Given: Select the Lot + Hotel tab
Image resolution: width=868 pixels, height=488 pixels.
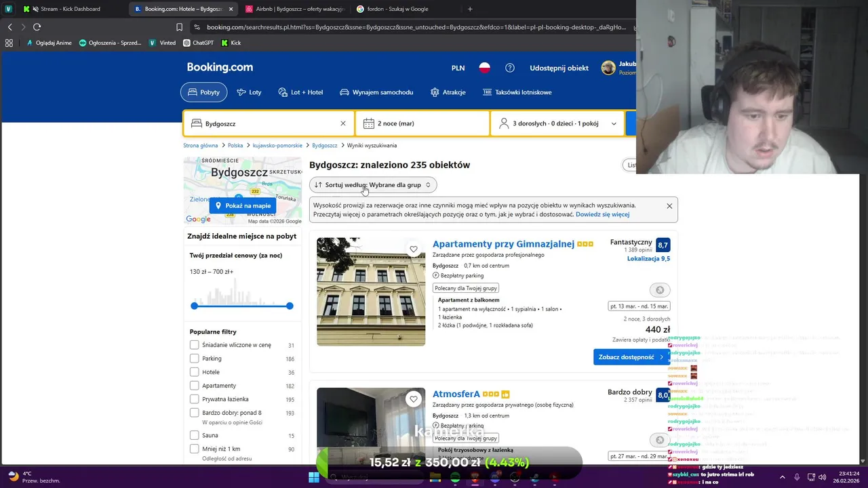Looking at the screenshot, I should 300,92.
